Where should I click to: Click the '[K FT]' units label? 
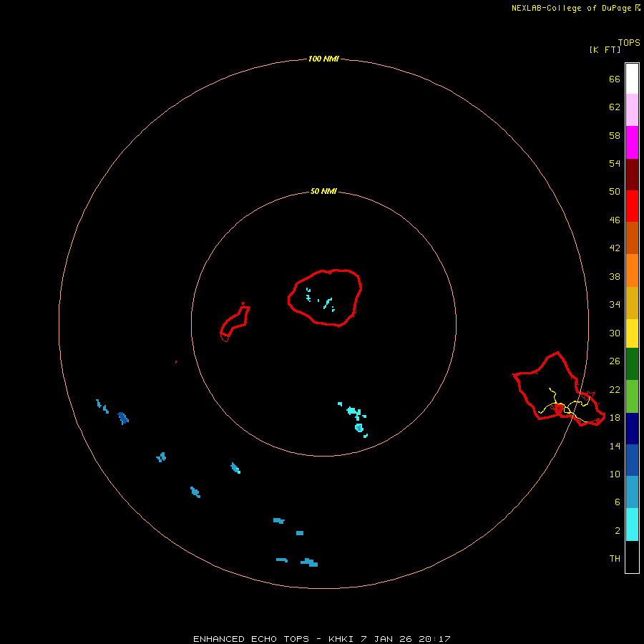click(x=605, y=49)
